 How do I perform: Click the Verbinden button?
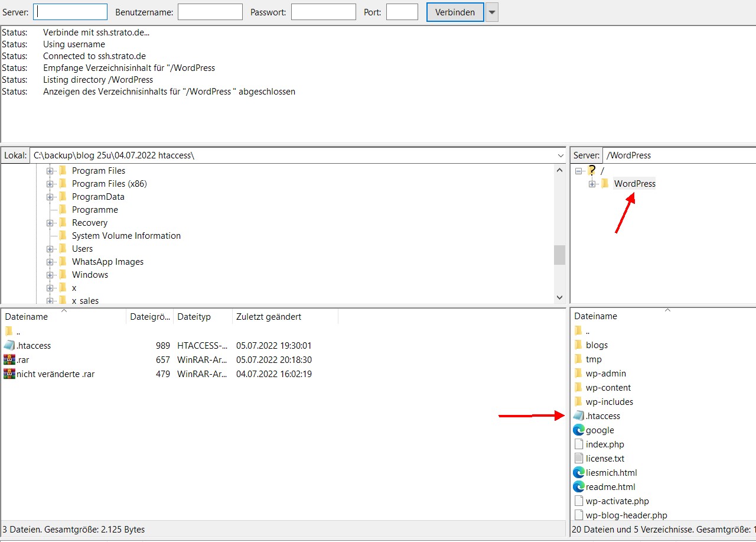pos(454,12)
